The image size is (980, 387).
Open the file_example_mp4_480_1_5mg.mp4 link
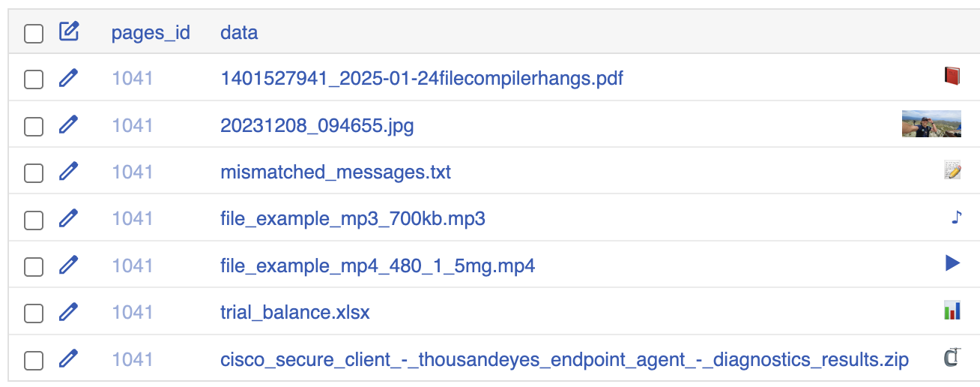tap(378, 266)
